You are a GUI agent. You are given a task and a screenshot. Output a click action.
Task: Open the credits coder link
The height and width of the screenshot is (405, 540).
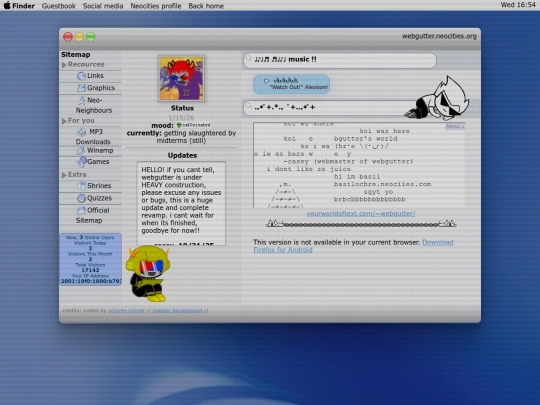click(126, 311)
